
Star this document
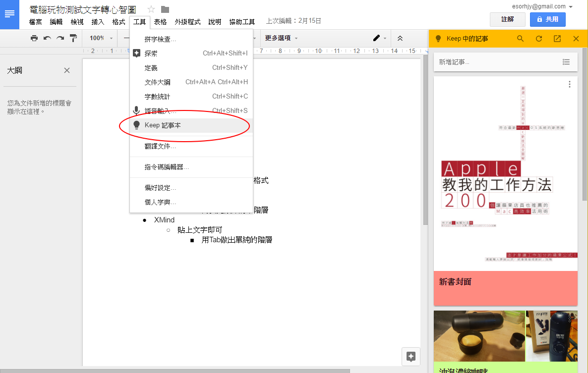click(x=151, y=9)
